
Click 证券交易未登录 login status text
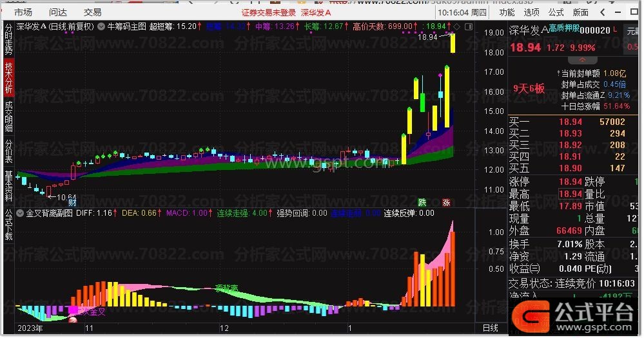pyautogui.click(x=269, y=13)
